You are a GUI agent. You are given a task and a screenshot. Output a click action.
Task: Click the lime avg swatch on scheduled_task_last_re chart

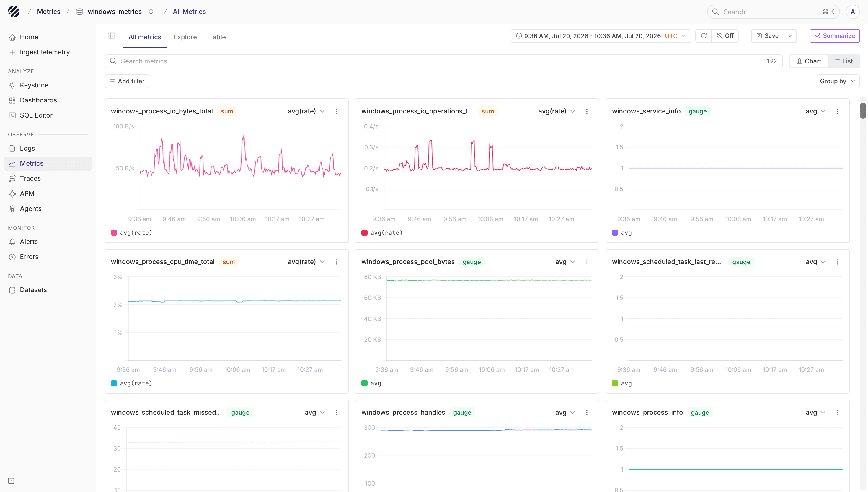coord(615,384)
